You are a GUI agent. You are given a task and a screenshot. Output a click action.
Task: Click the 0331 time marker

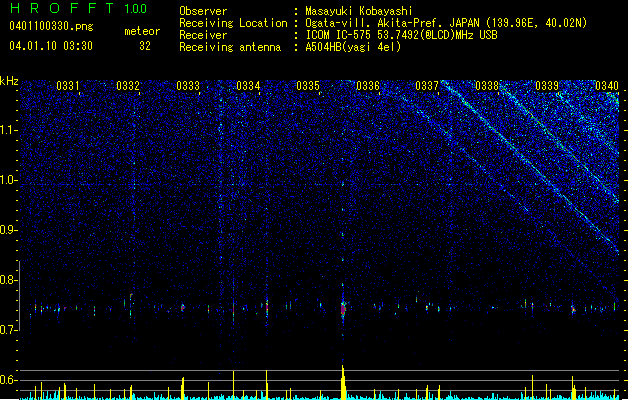68,86
